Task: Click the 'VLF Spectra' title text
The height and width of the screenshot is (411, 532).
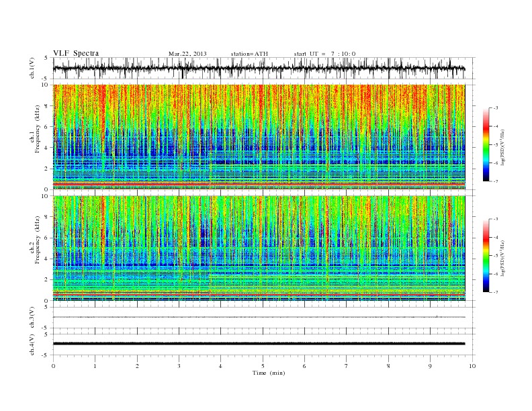Action: point(76,53)
